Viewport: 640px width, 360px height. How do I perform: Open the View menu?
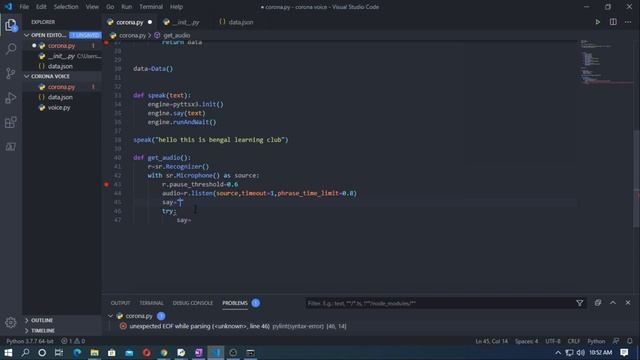coord(92,7)
